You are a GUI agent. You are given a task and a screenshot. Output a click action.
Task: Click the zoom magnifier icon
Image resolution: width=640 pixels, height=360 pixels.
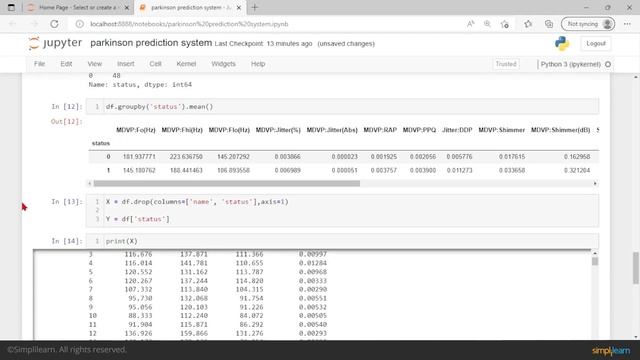[487, 24]
